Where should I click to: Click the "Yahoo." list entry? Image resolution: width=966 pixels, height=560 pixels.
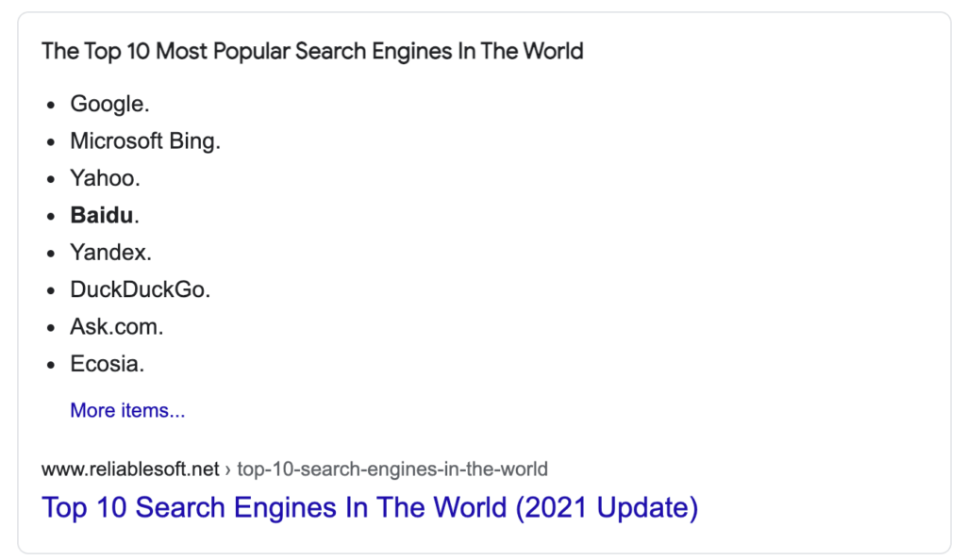tap(105, 178)
